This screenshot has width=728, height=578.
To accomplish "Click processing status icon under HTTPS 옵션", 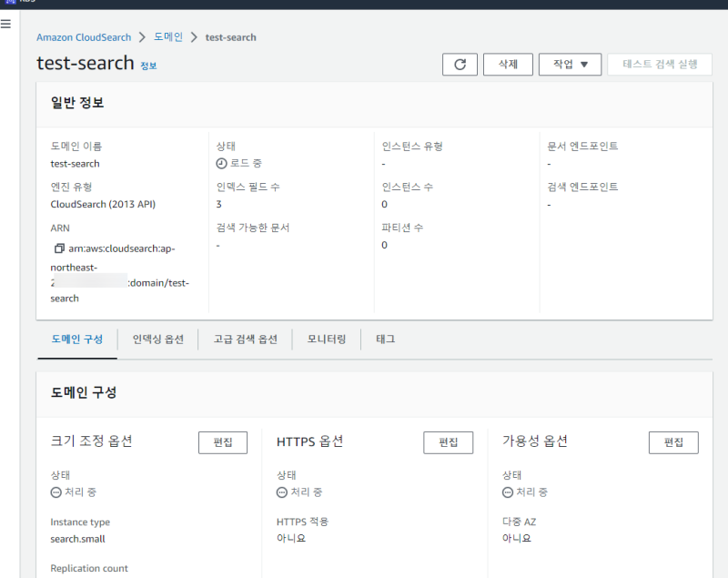I will coord(281,492).
